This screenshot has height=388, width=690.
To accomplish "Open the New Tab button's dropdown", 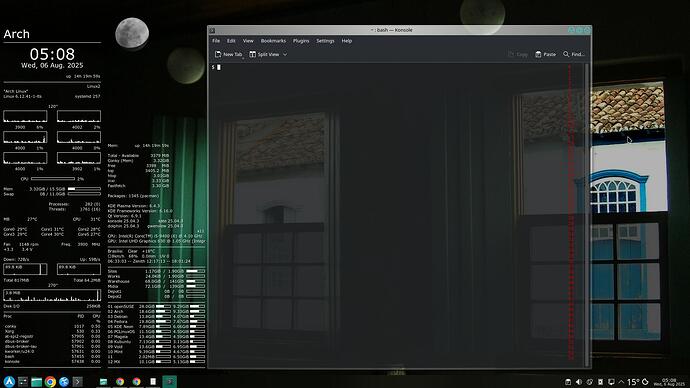I will (242, 57).
